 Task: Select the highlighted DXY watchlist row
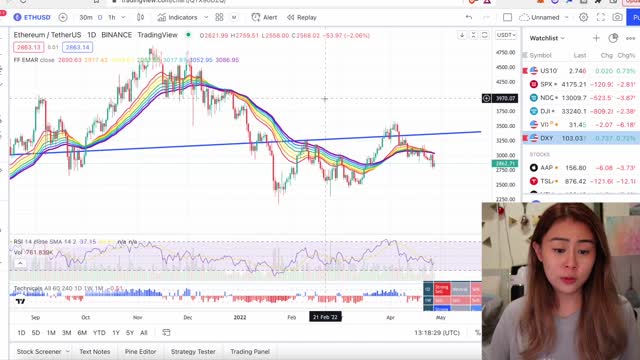[581, 138]
